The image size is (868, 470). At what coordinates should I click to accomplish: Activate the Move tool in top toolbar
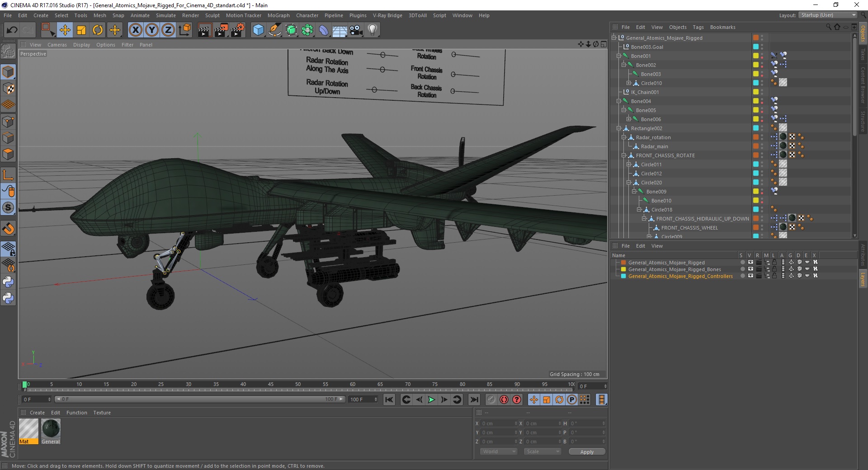[65, 30]
